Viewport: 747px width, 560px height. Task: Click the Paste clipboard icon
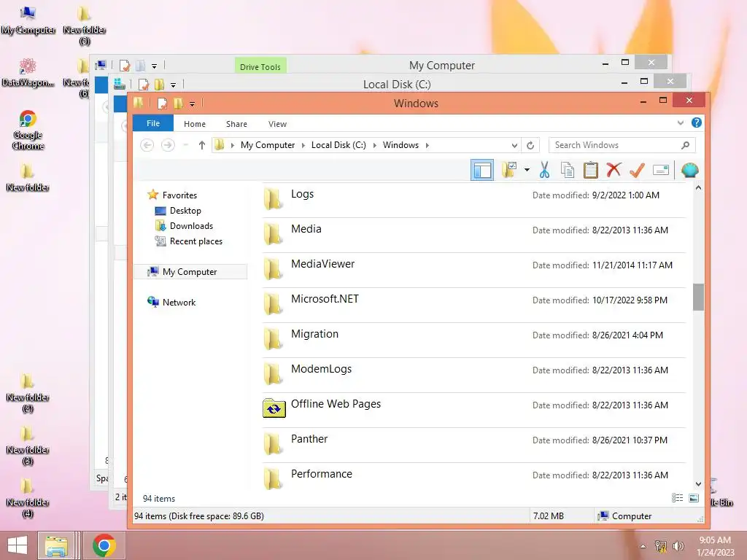591,170
